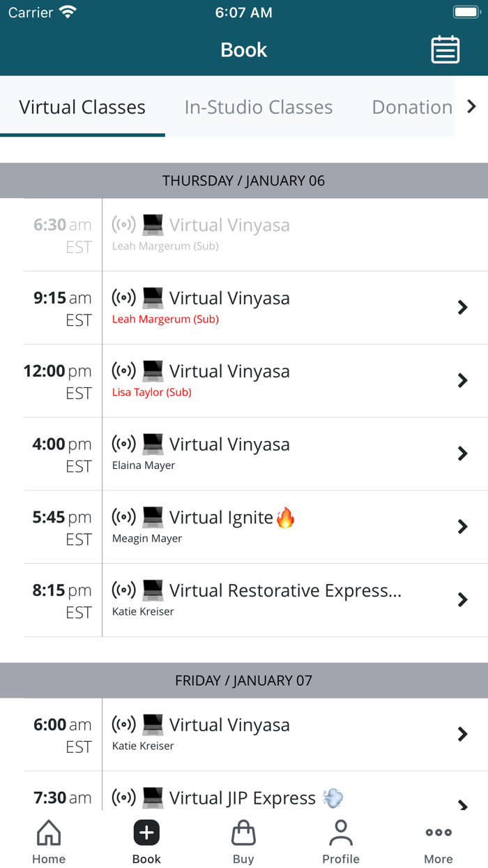Go to the Profile person icon
Screen dimensions: 488x868
click(341, 833)
